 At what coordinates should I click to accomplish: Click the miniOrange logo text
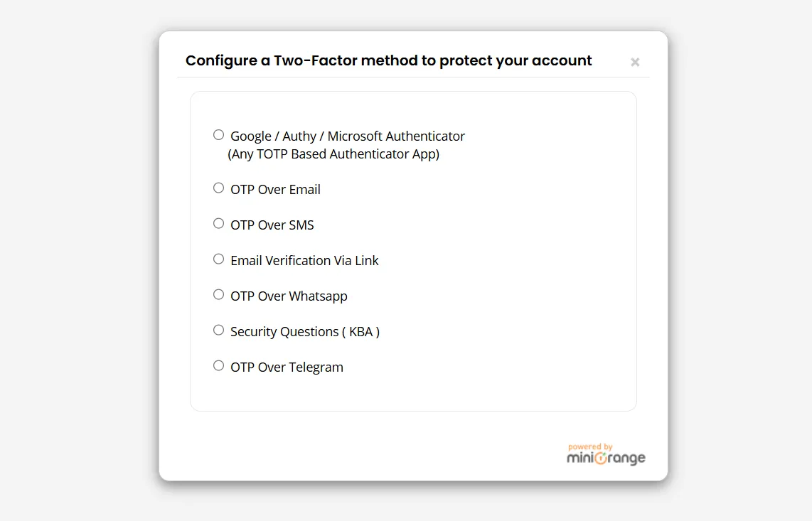click(x=606, y=458)
